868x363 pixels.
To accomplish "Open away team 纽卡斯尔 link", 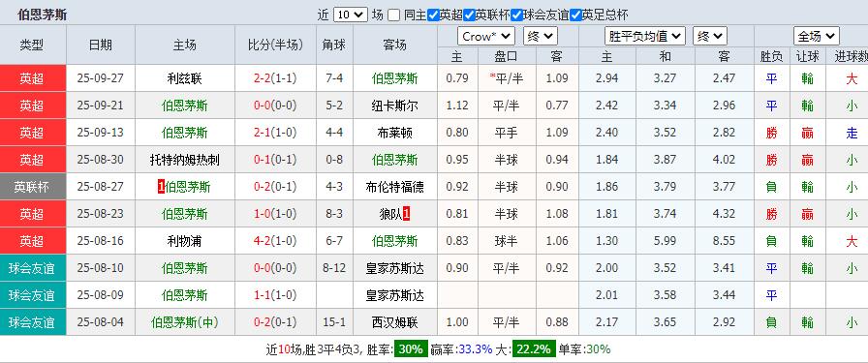I will point(394,106).
